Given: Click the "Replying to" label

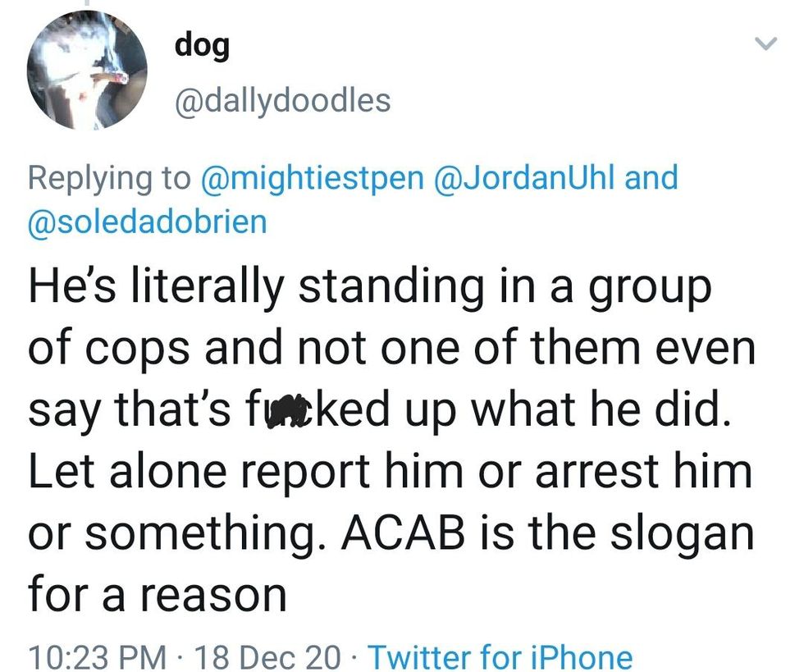Looking at the screenshot, I should (108, 177).
